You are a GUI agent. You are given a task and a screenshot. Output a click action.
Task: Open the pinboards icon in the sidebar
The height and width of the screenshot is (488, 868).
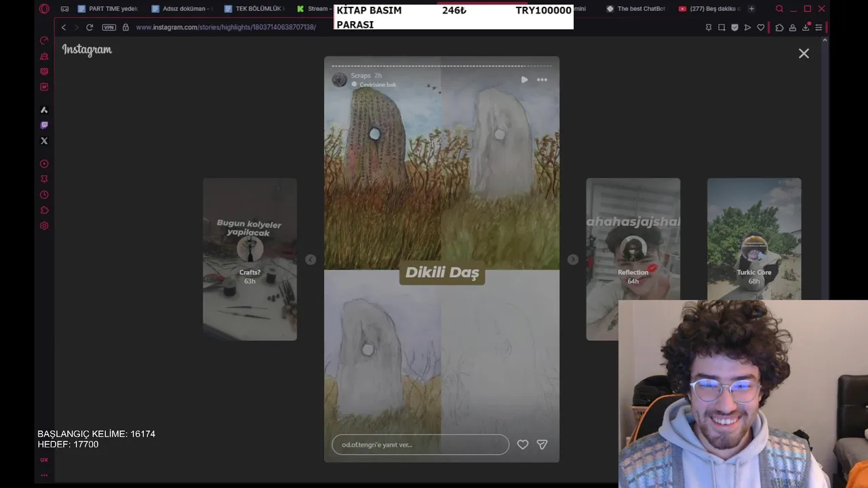coord(44,179)
